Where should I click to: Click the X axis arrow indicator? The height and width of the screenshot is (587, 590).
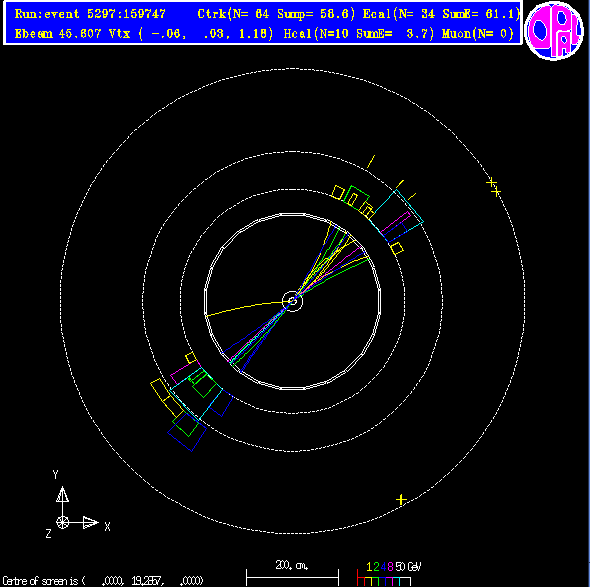(90, 522)
